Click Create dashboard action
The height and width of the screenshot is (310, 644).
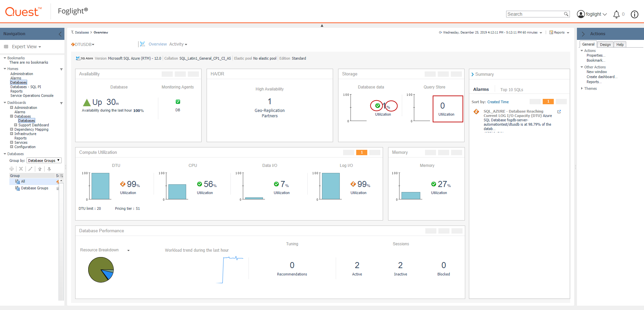coord(602,77)
